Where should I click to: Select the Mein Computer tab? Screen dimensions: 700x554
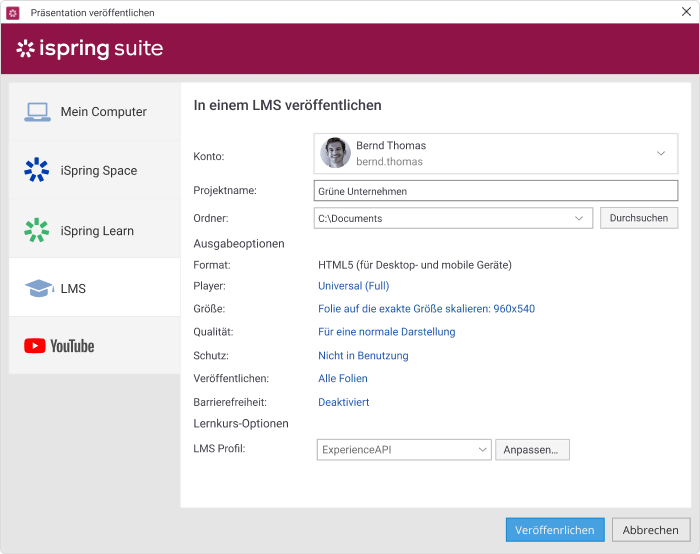[x=95, y=112]
